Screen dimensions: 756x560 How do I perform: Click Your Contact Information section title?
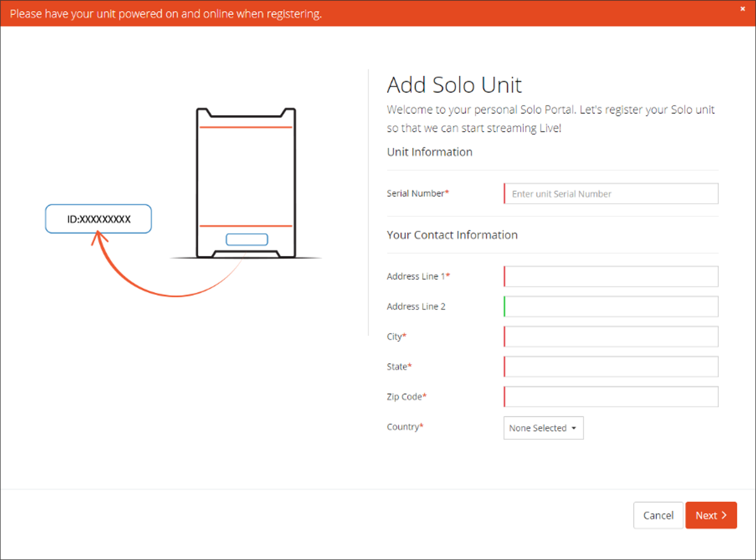[x=452, y=235]
